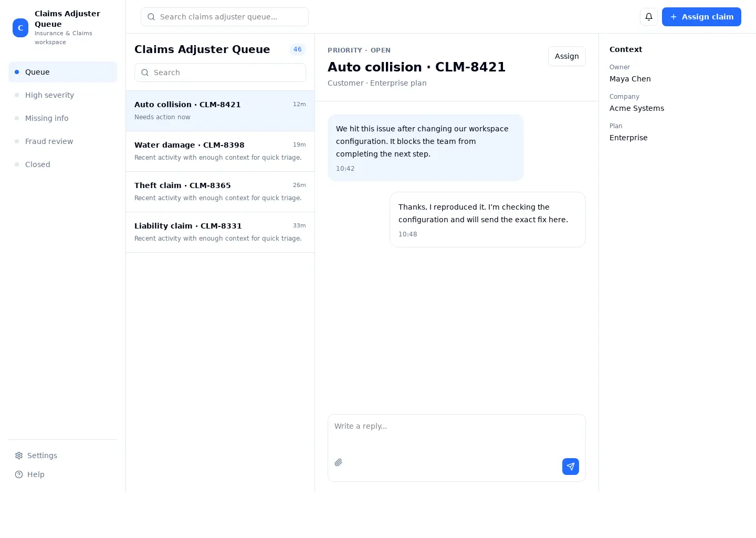Select Liability claim CLM-8331 in the queue
The width and height of the screenshot is (756, 538).
tap(220, 232)
